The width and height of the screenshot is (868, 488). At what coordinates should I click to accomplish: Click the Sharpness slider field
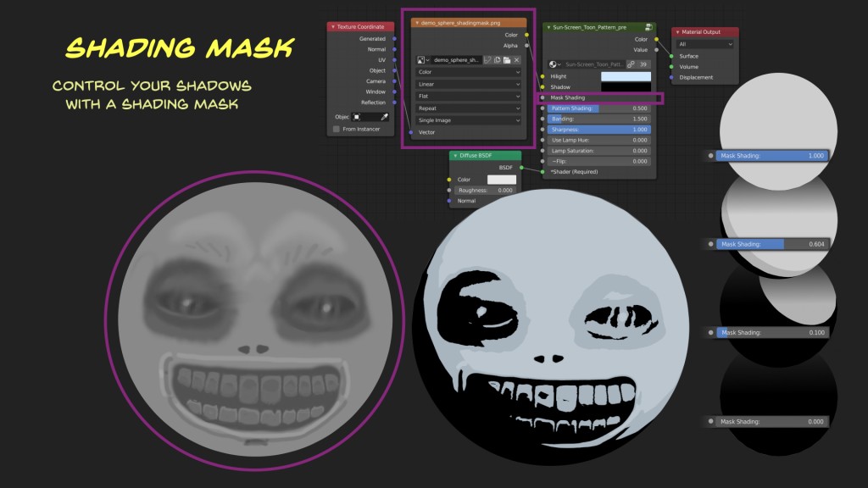(x=598, y=130)
